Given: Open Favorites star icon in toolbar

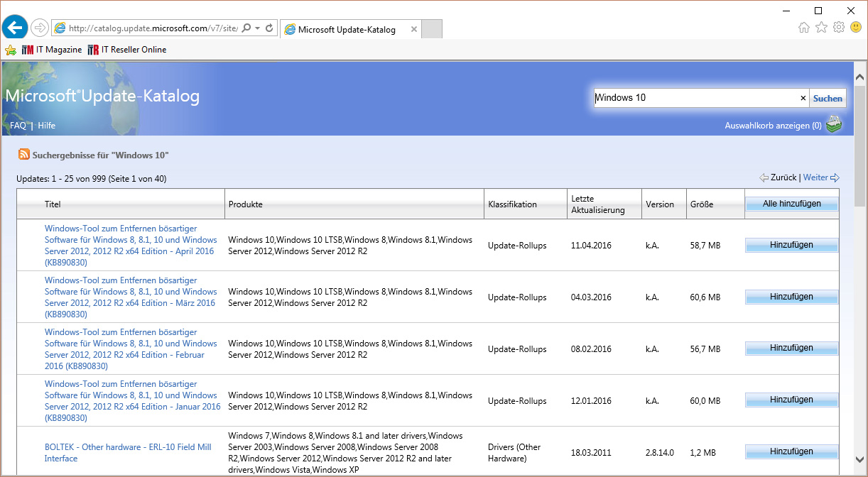Looking at the screenshot, I should 821,28.
